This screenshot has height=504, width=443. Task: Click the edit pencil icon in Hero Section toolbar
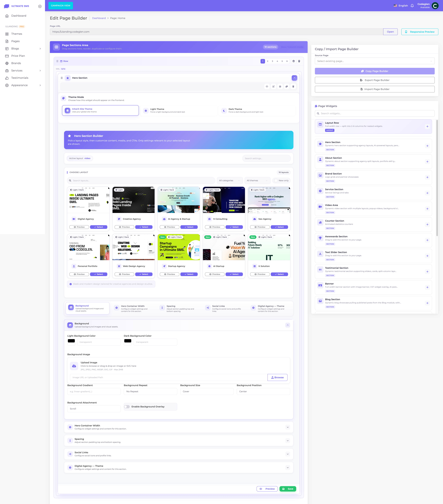pos(274,87)
